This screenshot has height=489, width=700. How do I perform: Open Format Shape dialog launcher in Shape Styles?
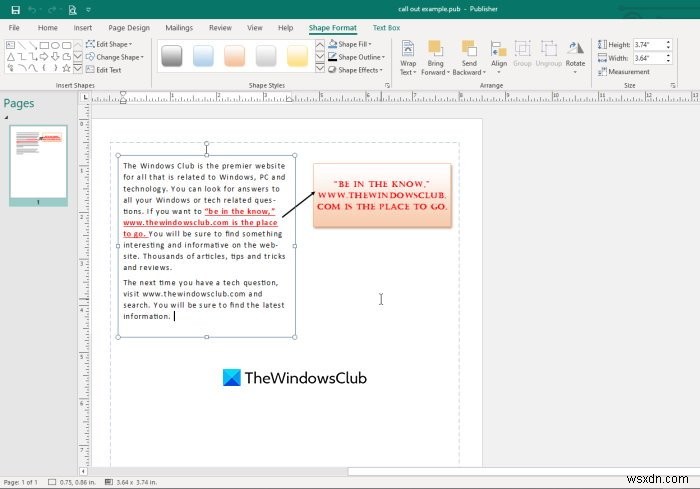tap(387, 85)
